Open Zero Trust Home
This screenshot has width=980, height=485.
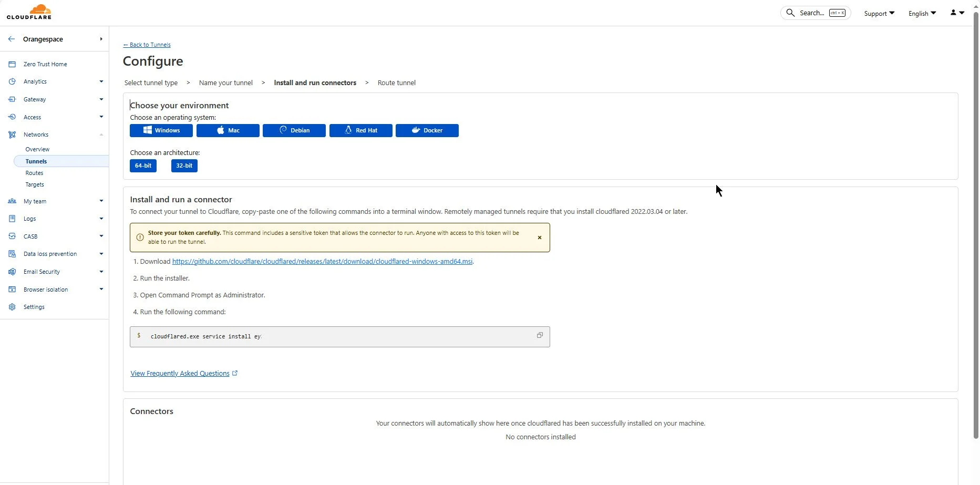coord(45,64)
